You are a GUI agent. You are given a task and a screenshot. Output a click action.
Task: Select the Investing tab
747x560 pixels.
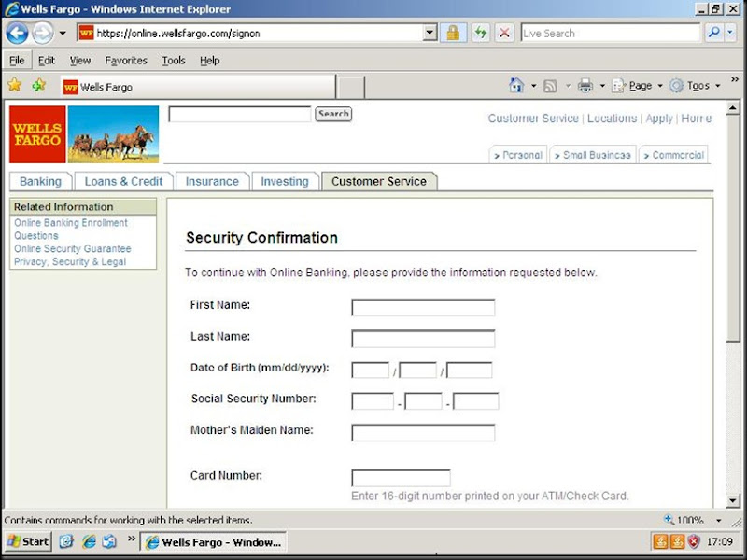point(285,181)
